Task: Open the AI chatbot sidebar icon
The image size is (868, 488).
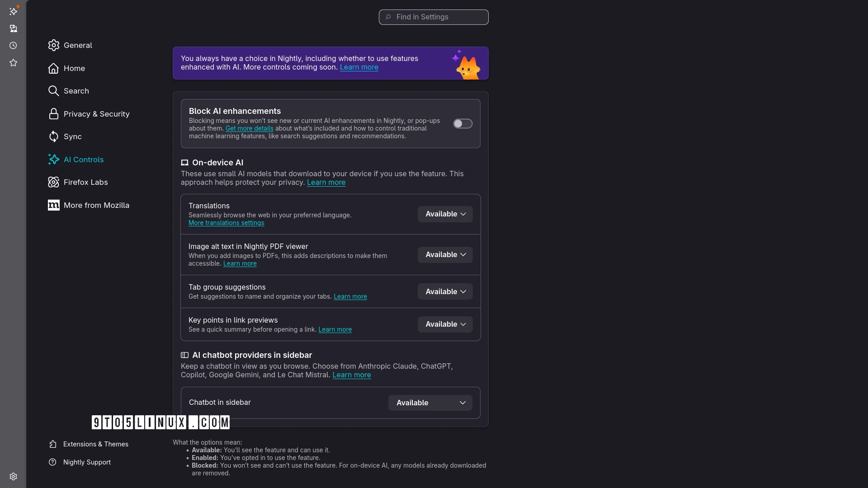Action: point(14,11)
